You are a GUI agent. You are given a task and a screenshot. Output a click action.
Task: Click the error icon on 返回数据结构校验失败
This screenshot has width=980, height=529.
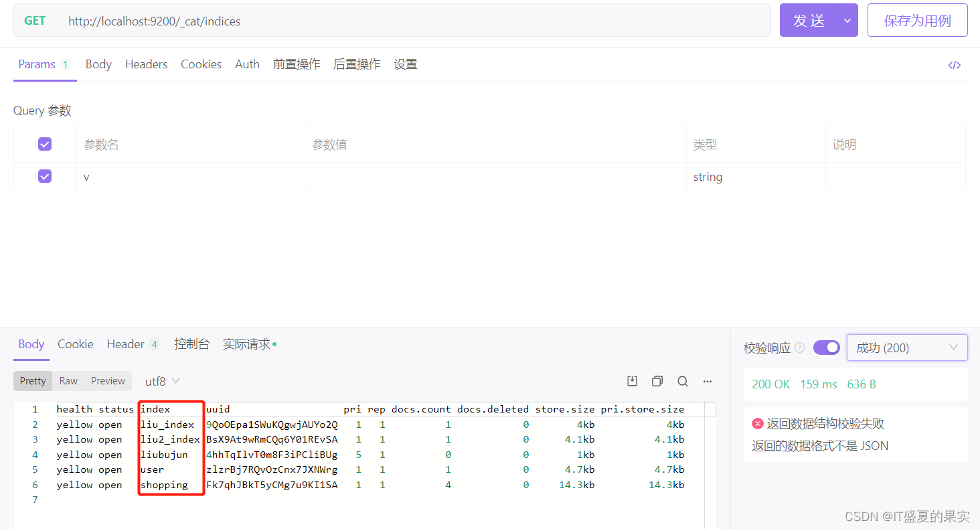[x=757, y=423]
